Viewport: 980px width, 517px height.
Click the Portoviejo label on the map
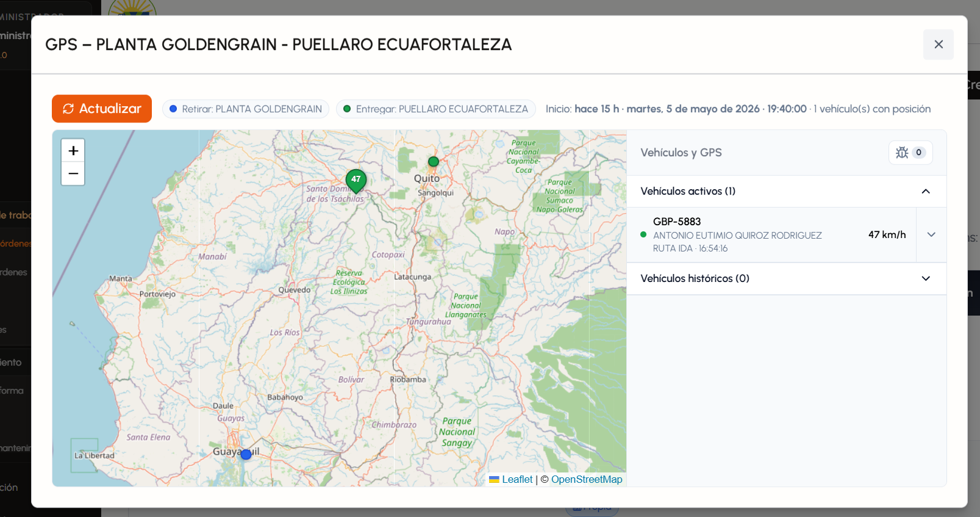(x=157, y=294)
